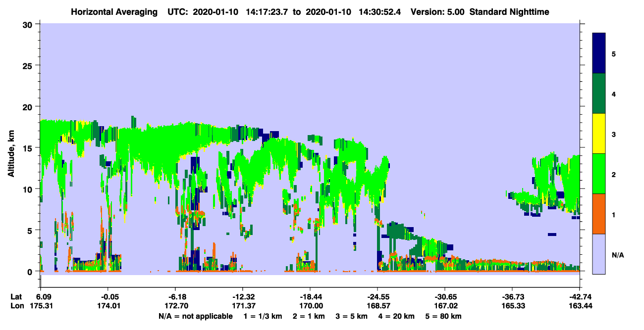The height and width of the screenshot is (330, 644).
Task: Click the '1 = 1/3 km' legend note
Action: click(263, 316)
